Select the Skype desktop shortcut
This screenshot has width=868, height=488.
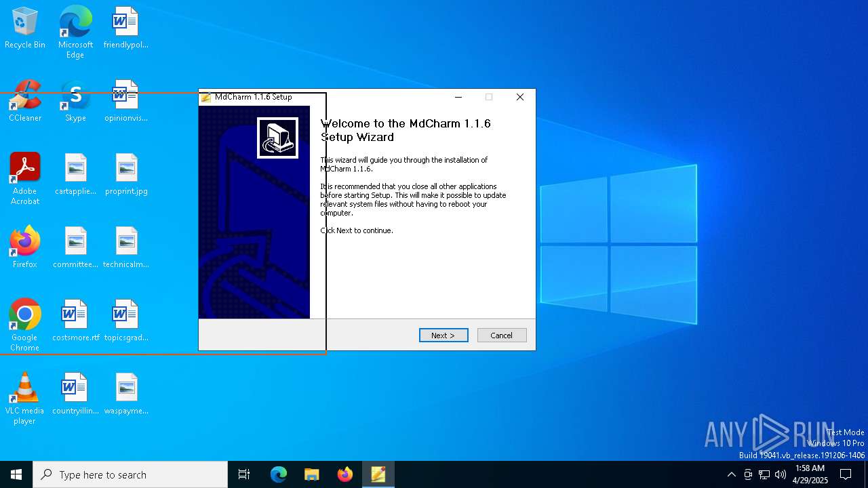point(75,102)
